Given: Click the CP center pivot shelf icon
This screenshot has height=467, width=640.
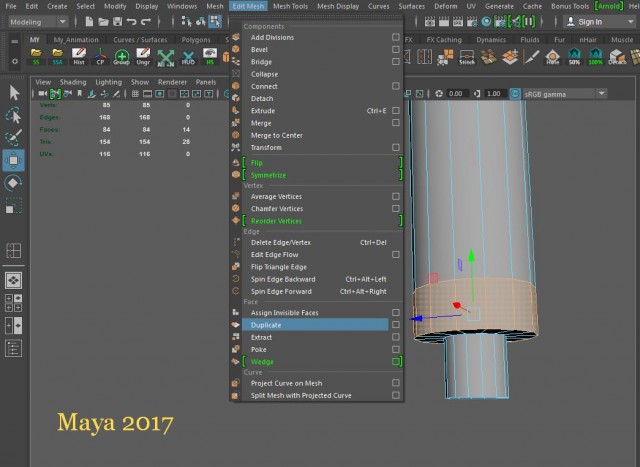Looking at the screenshot, I should click(x=100, y=57).
